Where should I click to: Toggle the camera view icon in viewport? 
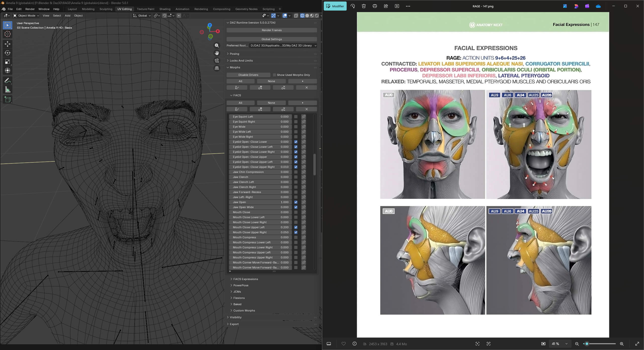(217, 61)
